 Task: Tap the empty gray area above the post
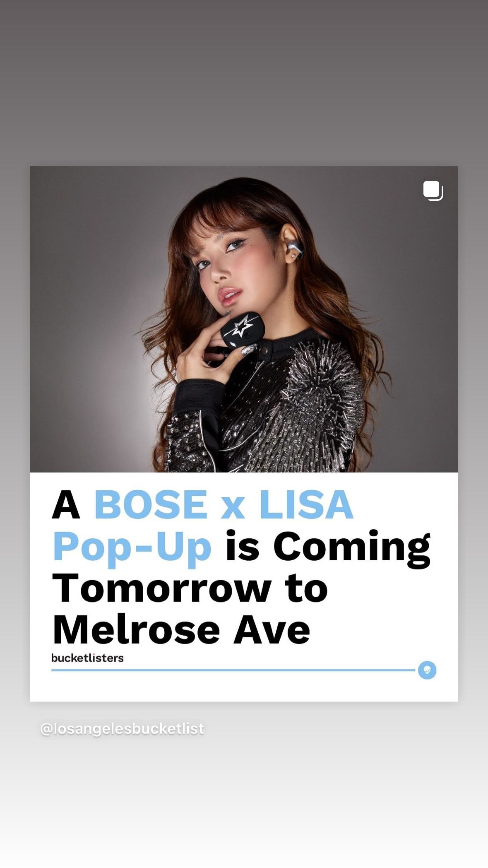244,83
